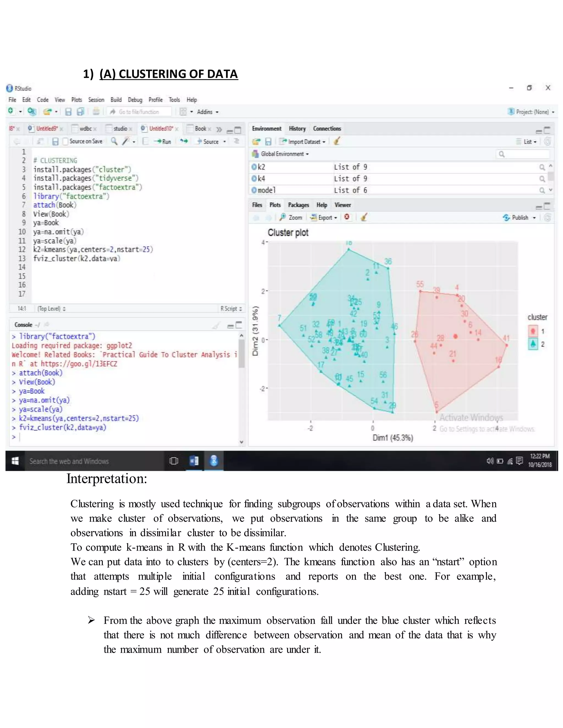Image resolution: width=563 pixels, height=728 pixels.
Task: Switch to the Packages tab
Action: click(x=299, y=205)
